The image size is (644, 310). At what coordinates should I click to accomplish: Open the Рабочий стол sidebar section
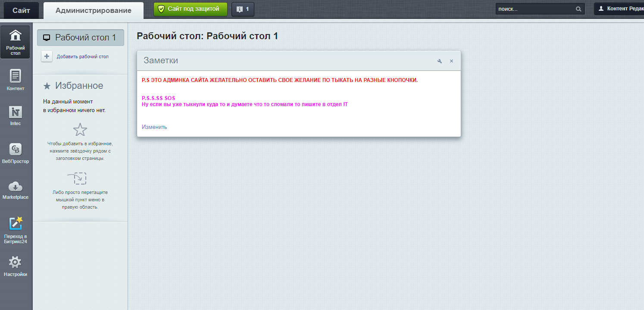pyautogui.click(x=16, y=42)
